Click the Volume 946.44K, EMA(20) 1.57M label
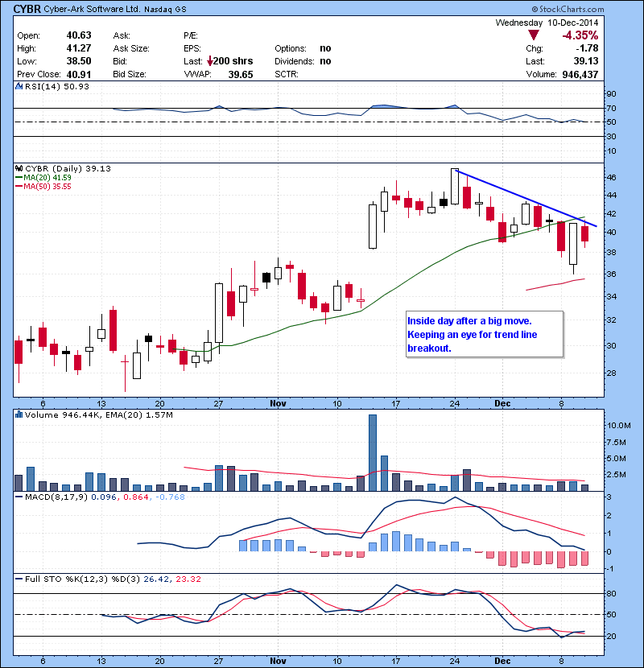644x668 pixels. coord(99,414)
